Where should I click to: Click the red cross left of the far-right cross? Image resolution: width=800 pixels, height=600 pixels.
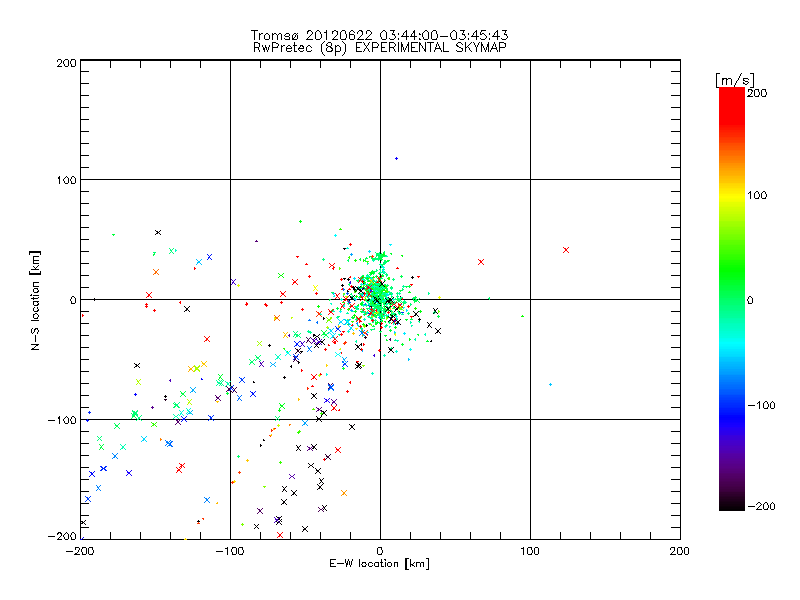[481, 262]
